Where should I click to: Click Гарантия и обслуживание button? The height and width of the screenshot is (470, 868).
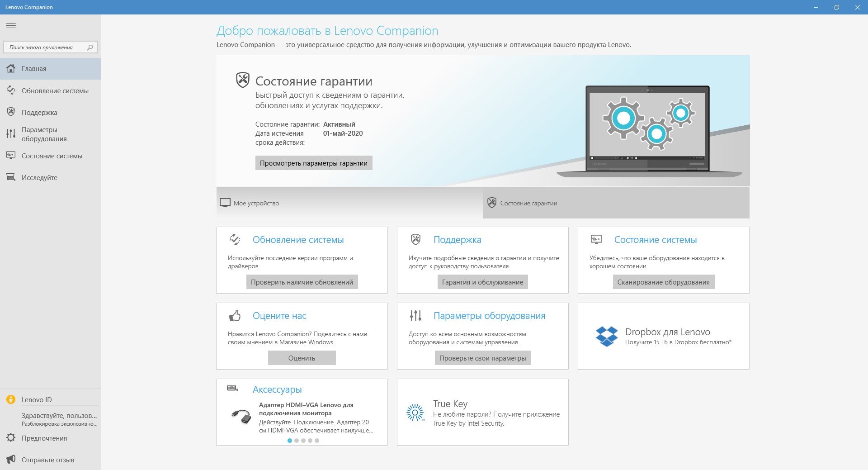click(x=482, y=282)
